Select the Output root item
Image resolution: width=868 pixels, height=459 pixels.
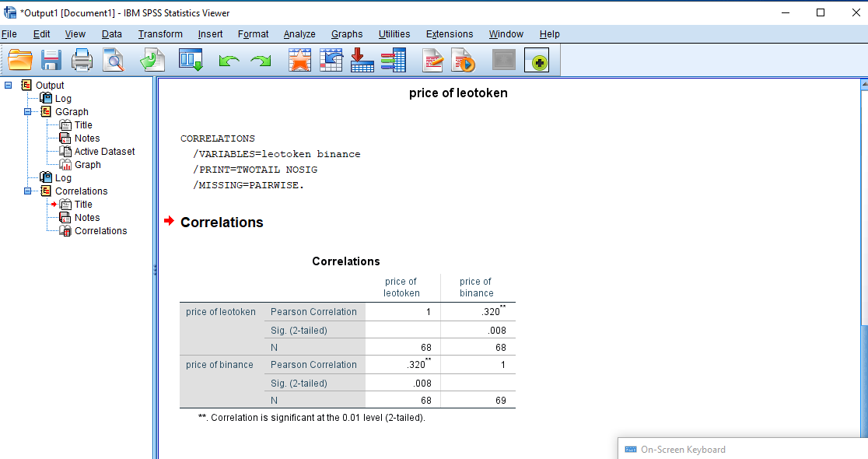(50, 86)
